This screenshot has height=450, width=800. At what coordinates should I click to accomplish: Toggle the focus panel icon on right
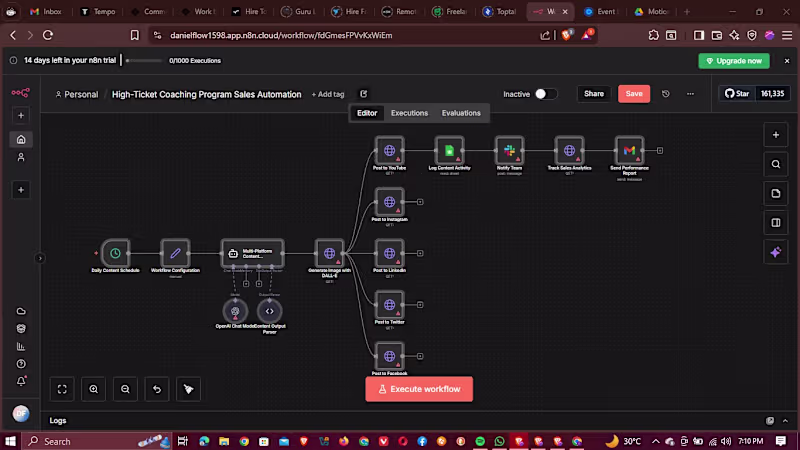pyautogui.click(x=776, y=223)
